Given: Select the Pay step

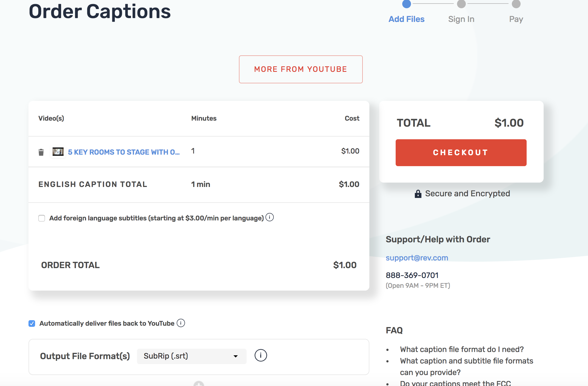Looking at the screenshot, I should [x=516, y=19].
